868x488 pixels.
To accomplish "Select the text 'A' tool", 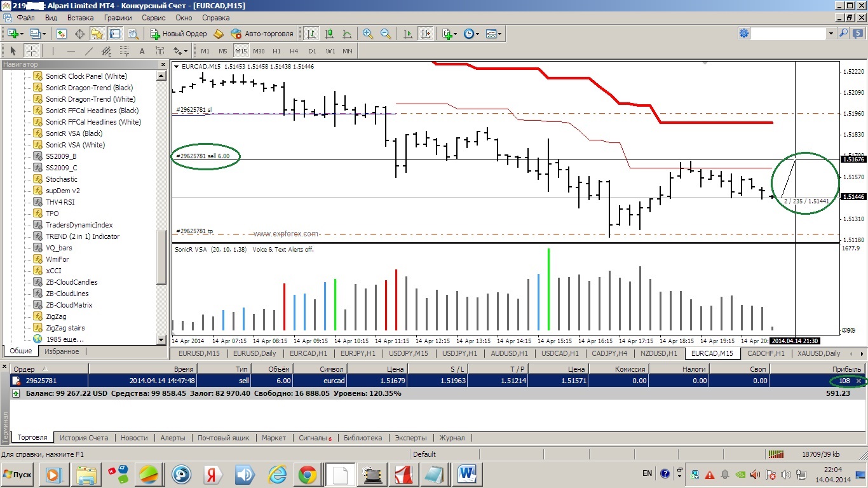I will click(x=142, y=51).
